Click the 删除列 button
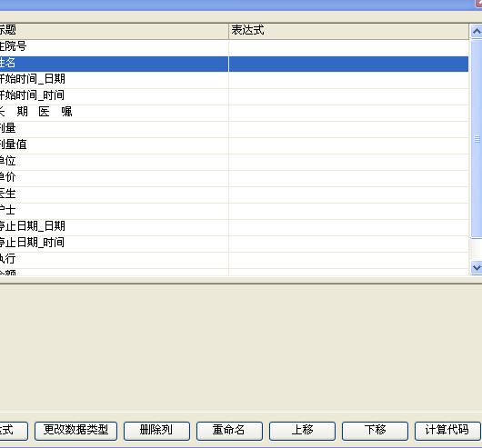 156,431
